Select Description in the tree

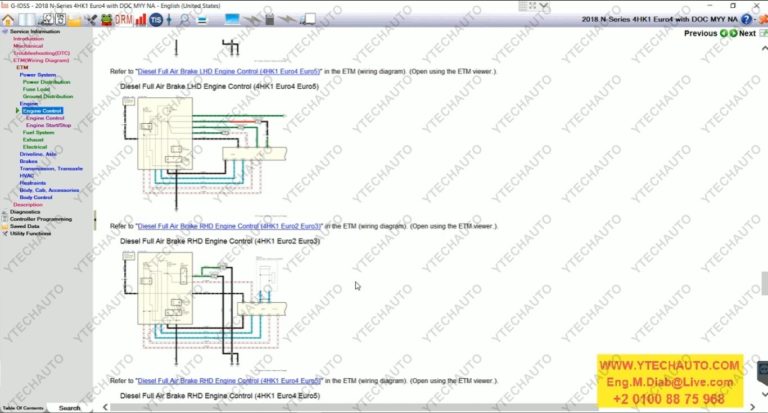pos(28,204)
